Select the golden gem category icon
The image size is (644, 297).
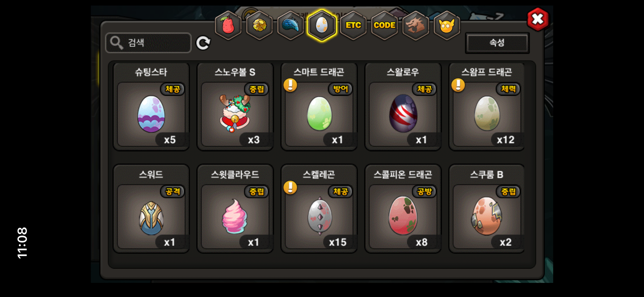point(259,25)
